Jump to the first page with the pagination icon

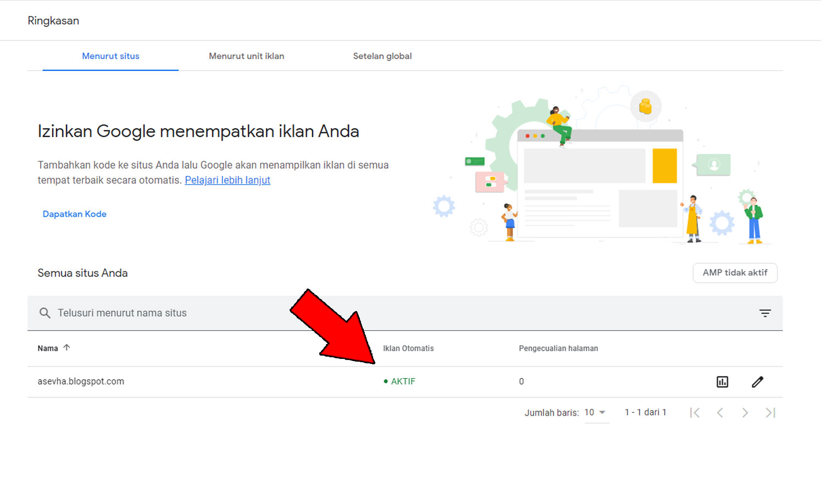point(695,412)
